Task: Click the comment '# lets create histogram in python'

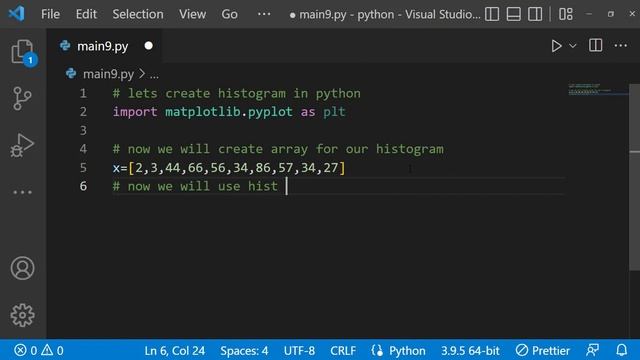Action: [237, 93]
